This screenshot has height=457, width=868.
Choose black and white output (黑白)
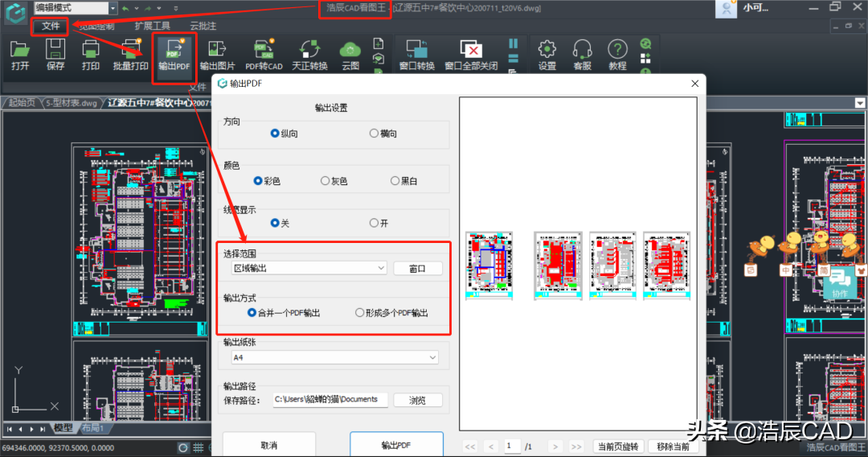pyautogui.click(x=404, y=181)
